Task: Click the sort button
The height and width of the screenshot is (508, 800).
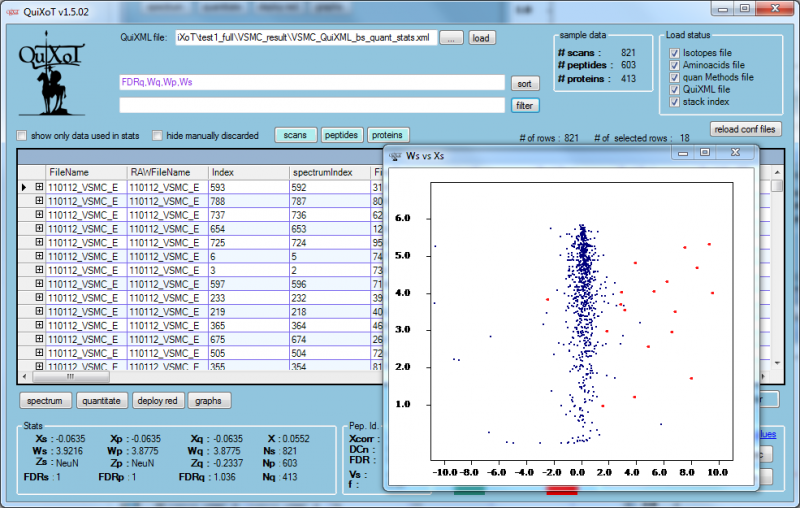Action: coord(525,83)
